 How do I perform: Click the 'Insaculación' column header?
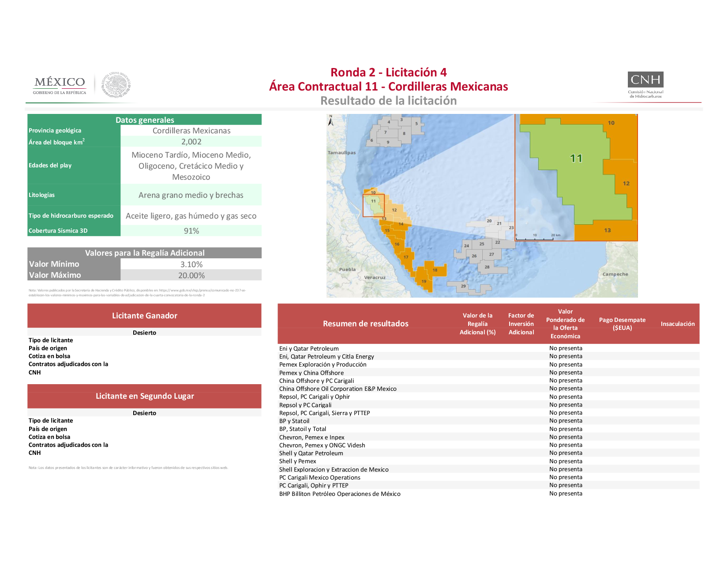click(x=678, y=324)
